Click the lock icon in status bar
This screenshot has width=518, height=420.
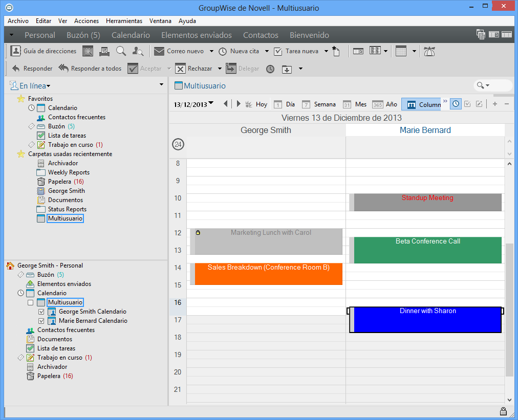coord(503,411)
